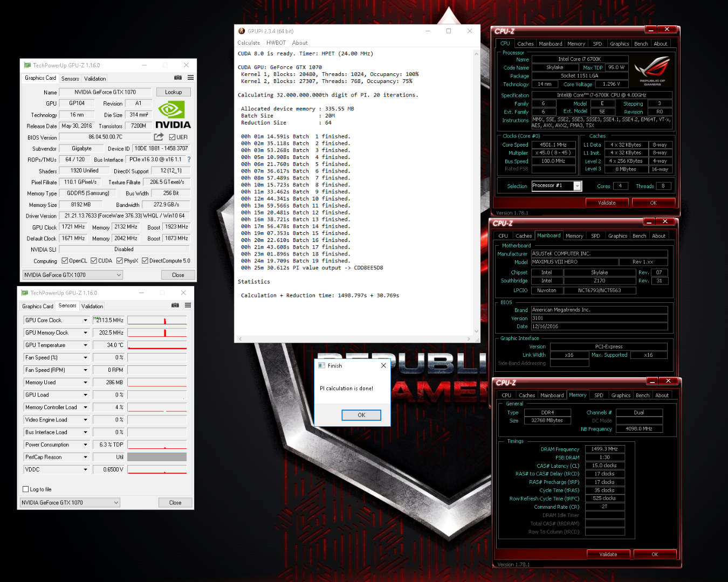This screenshot has width=728, height=582.
Task: Minimize the CPU-Z Mainboard window
Action: tap(649, 221)
